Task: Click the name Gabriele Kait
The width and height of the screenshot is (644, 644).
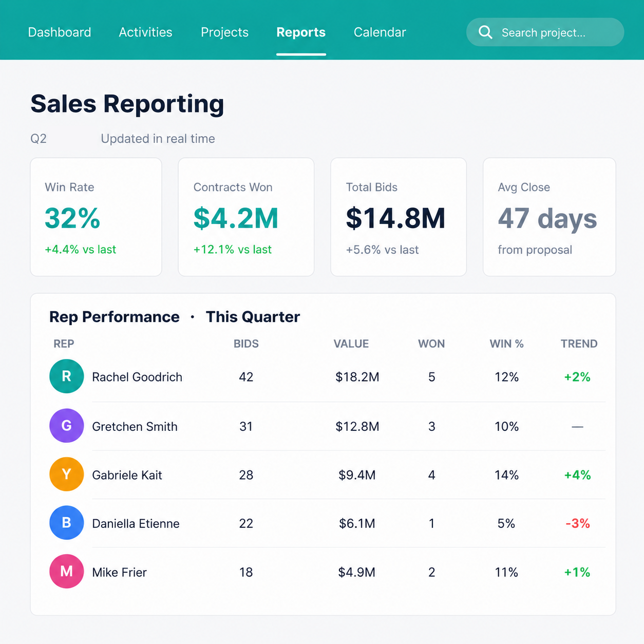Action: tap(127, 475)
